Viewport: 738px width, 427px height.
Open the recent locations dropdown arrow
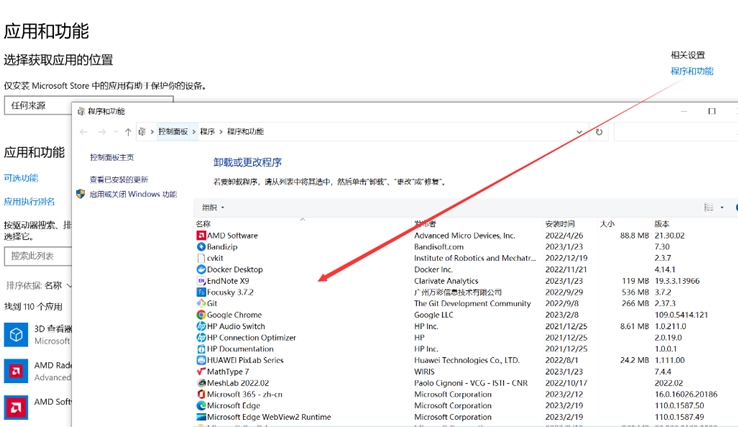115,132
